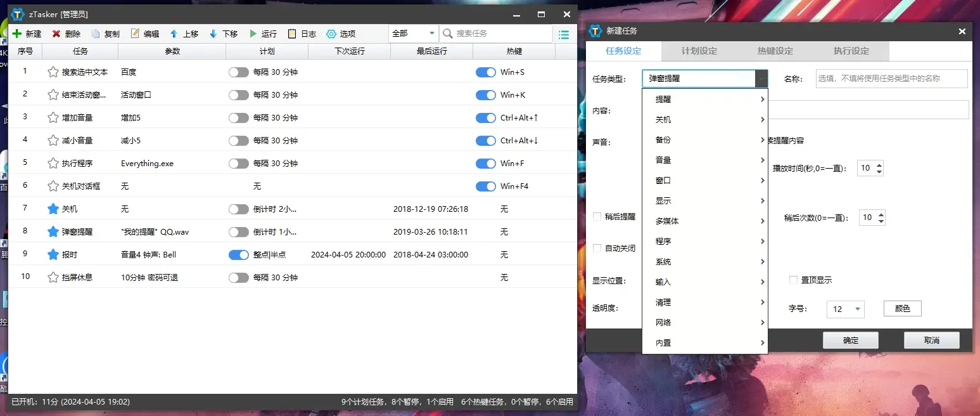Expand the 字号 font size dropdown
The height and width of the screenshot is (416, 980).
[846, 309]
